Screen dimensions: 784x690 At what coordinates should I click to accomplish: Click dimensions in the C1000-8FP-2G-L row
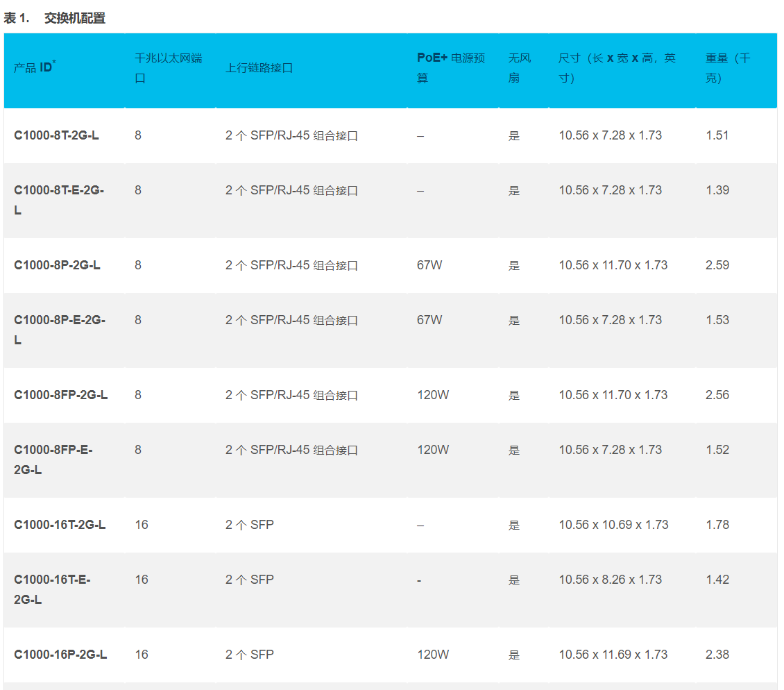(x=613, y=395)
